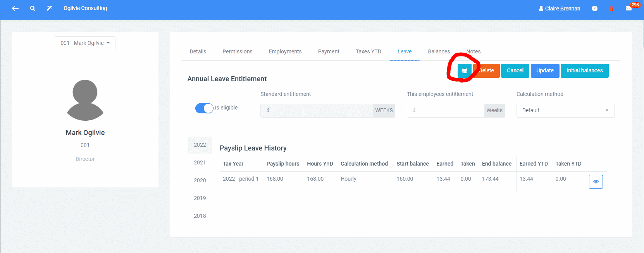This screenshot has width=644, height=253.
Task: Open the Employments tab
Action: coord(285,51)
